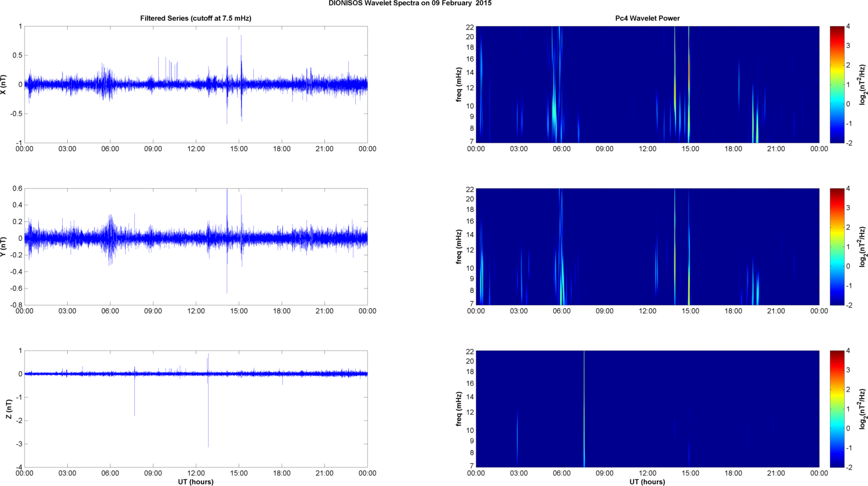Click the X (nT) axis label
Viewport: 868px width, 486px height.
[x=4, y=84]
